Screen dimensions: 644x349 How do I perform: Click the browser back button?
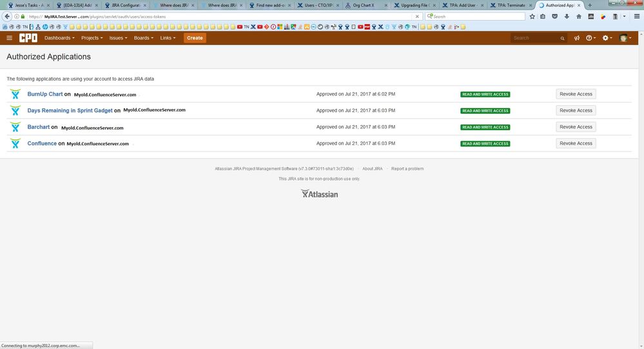click(7, 16)
